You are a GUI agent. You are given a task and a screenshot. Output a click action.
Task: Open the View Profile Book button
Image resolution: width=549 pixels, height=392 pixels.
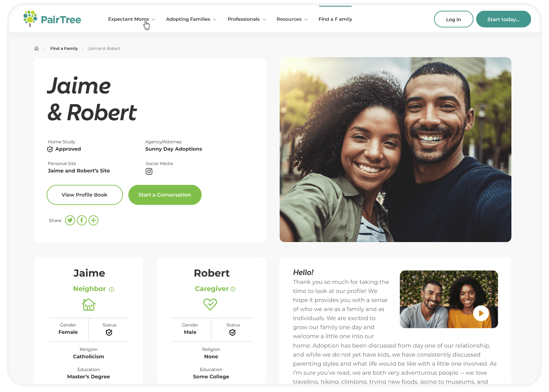tap(85, 195)
